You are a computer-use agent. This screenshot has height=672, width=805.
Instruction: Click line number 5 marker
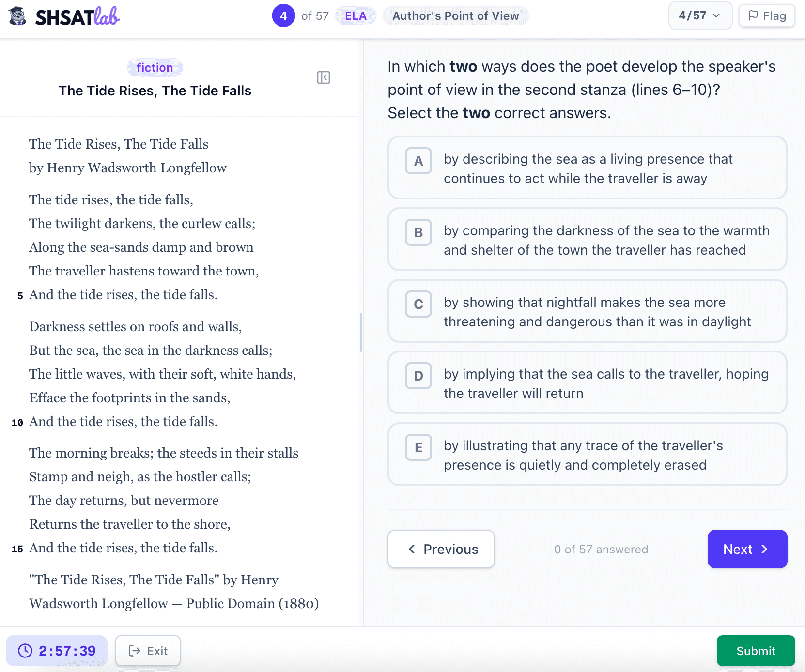20,296
